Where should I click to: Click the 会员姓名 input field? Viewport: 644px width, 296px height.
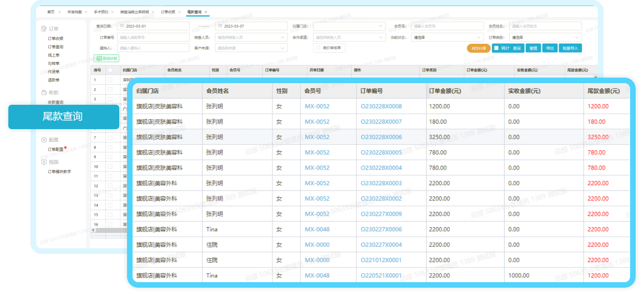pos(545,26)
